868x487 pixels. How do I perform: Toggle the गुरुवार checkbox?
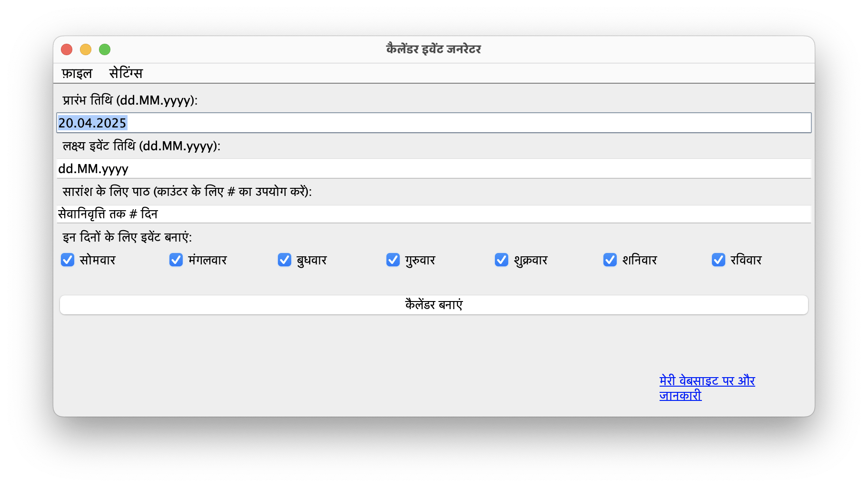[x=393, y=260]
